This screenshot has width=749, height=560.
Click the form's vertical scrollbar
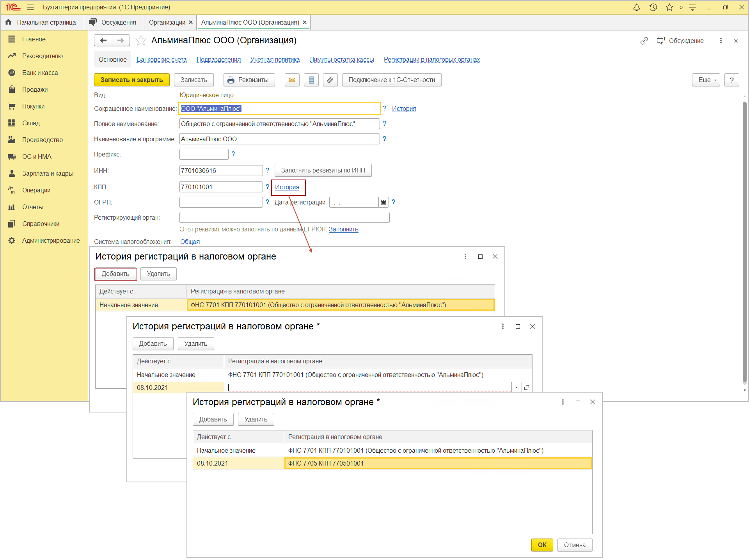coord(744,242)
